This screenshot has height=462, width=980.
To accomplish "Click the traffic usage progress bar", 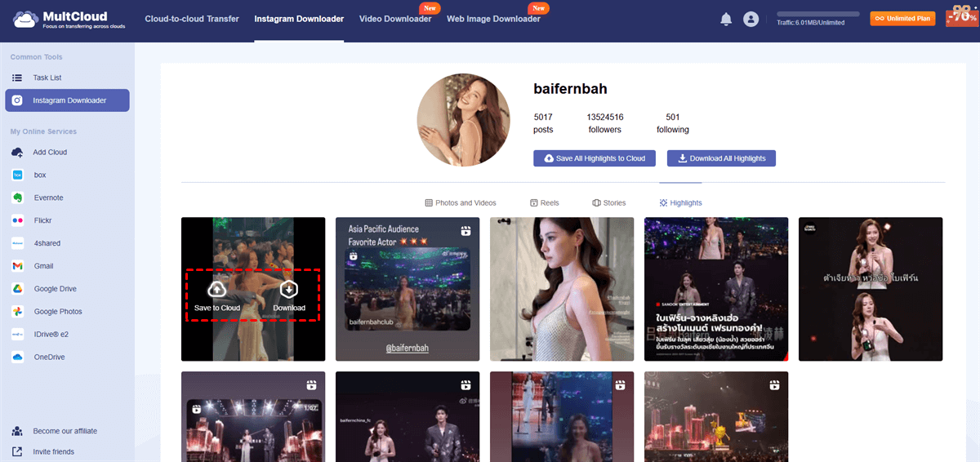I will (x=818, y=14).
